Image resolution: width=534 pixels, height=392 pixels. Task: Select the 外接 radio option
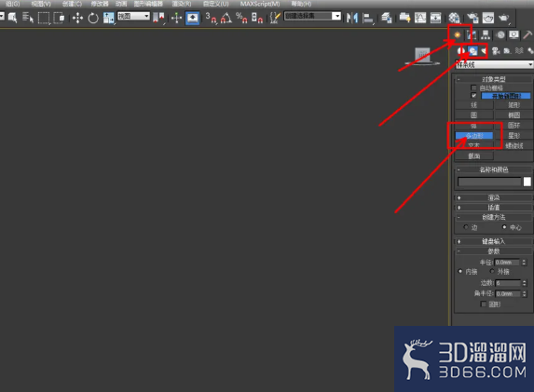click(x=492, y=271)
